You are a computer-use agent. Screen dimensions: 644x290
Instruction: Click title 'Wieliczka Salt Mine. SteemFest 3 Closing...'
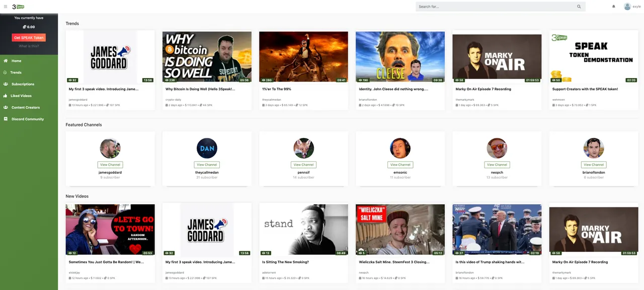click(393, 262)
